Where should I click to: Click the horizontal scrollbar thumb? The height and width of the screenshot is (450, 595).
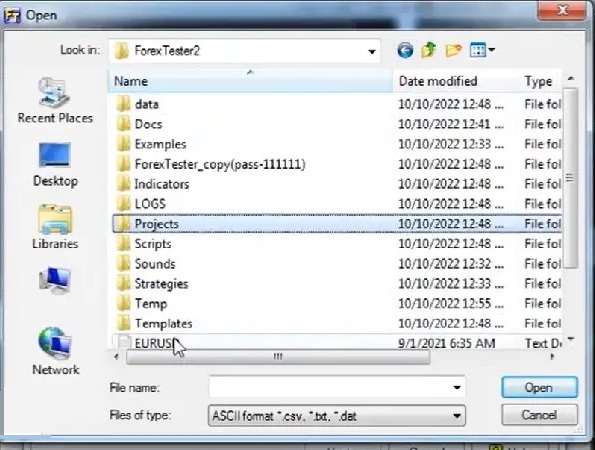point(278,357)
